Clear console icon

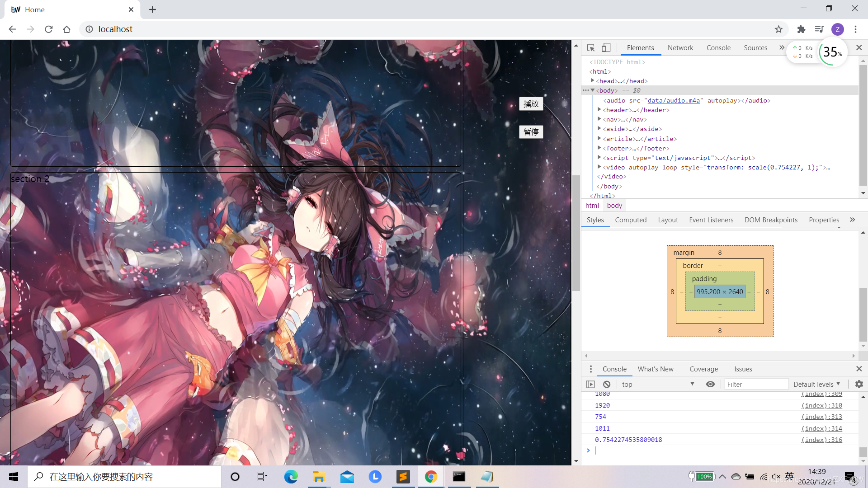(607, 385)
